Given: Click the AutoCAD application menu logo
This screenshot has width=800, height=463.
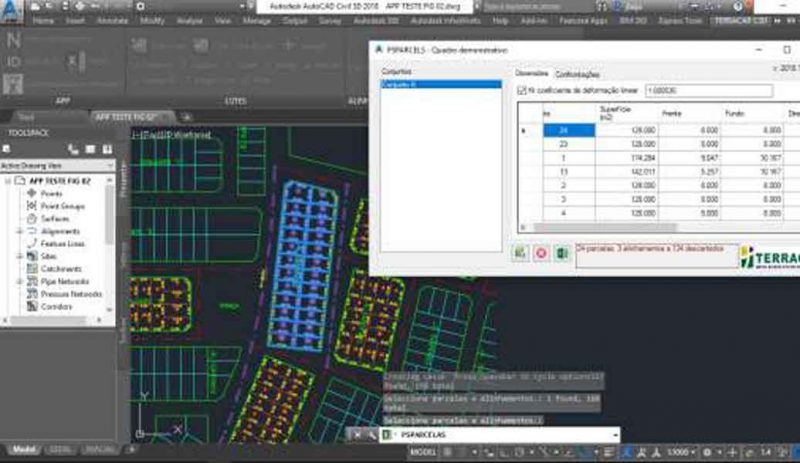Looking at the screenshot, I should point(12,8).
